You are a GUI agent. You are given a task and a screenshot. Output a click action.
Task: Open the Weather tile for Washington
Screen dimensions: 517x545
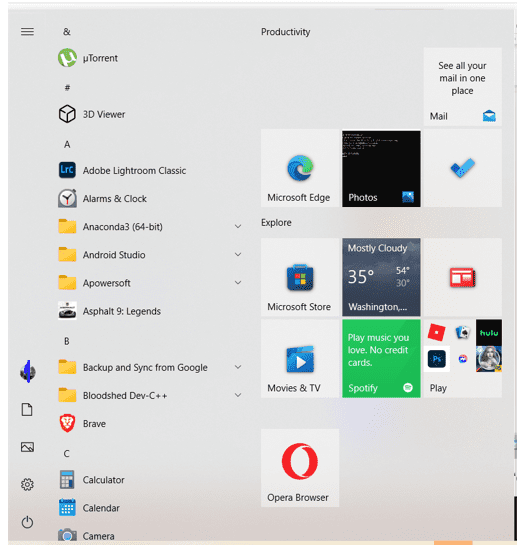(x=381, y=277)
